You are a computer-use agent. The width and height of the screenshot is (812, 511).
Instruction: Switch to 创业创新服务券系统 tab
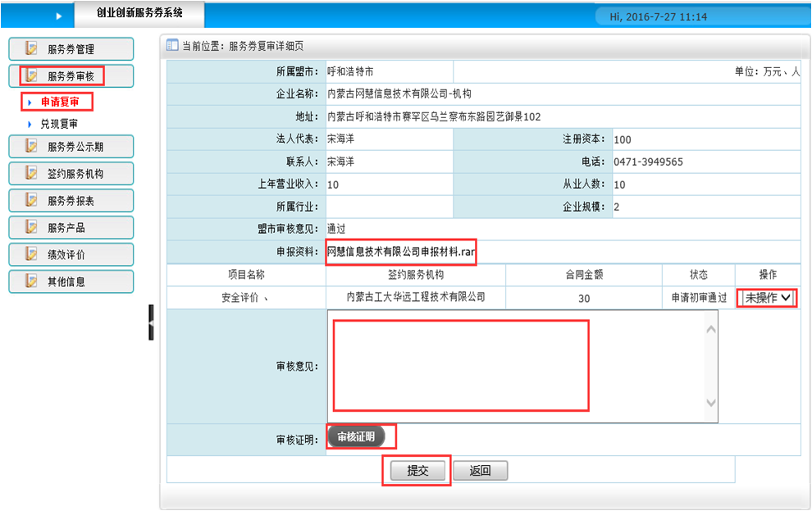pyautogui.click(x=139, y=13)
